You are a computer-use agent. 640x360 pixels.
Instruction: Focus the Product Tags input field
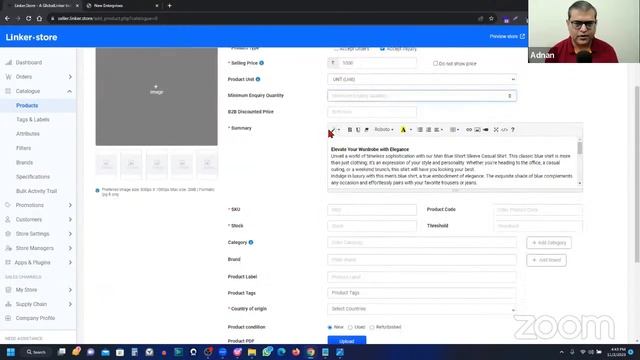coord(422,293)
